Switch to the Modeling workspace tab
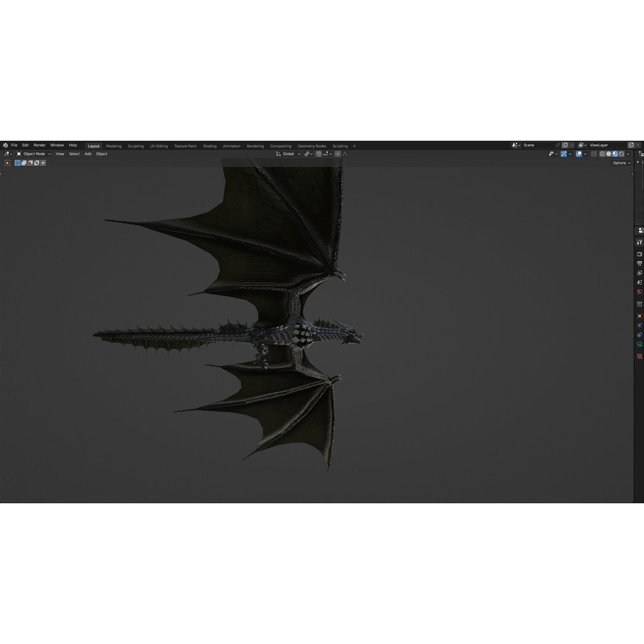644x644 pixels. click(114, 146)
